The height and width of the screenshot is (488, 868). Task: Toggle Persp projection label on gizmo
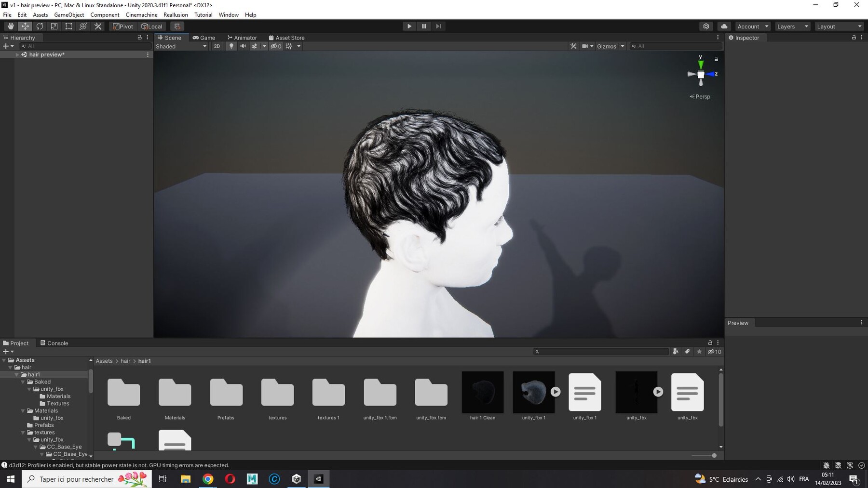tap(700, 96)
